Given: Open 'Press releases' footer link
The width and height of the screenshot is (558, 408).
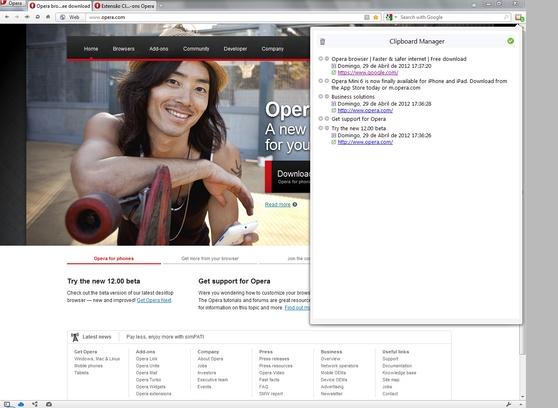Looking at the screenshot, I should tap(274, 359).
